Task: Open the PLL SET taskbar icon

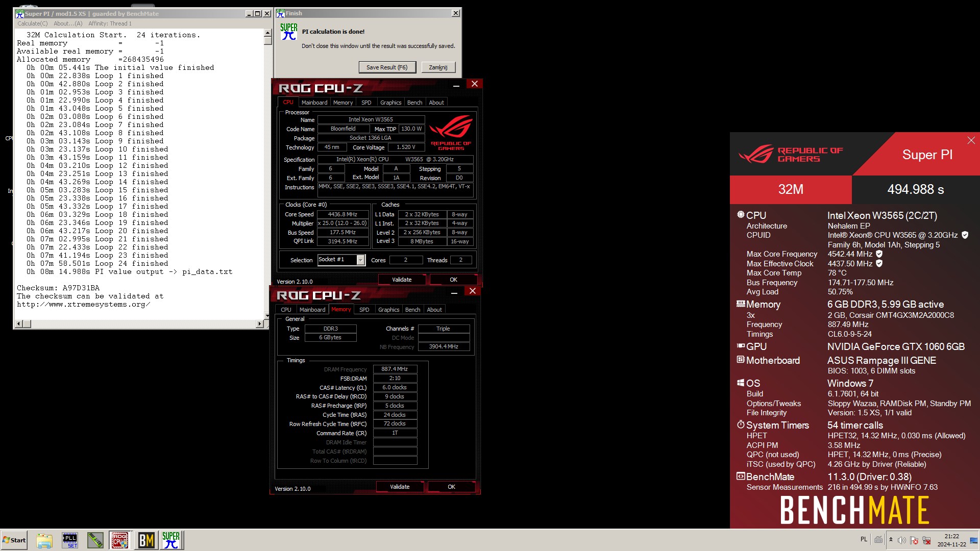Action: (70, 540)
